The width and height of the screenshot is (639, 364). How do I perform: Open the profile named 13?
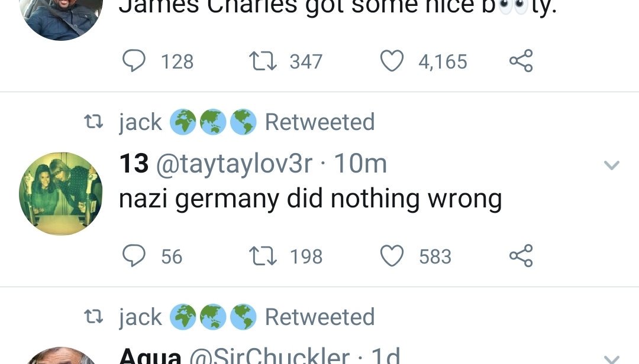(134, 164)
